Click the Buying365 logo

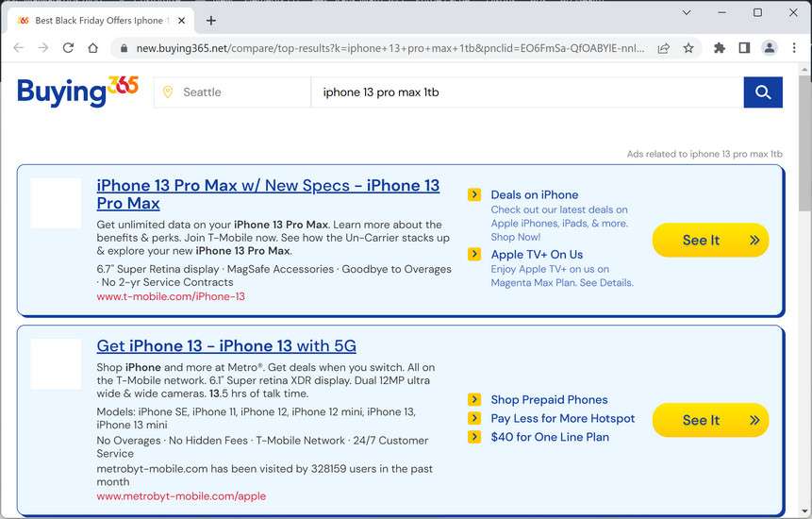[x=77, y=92]
